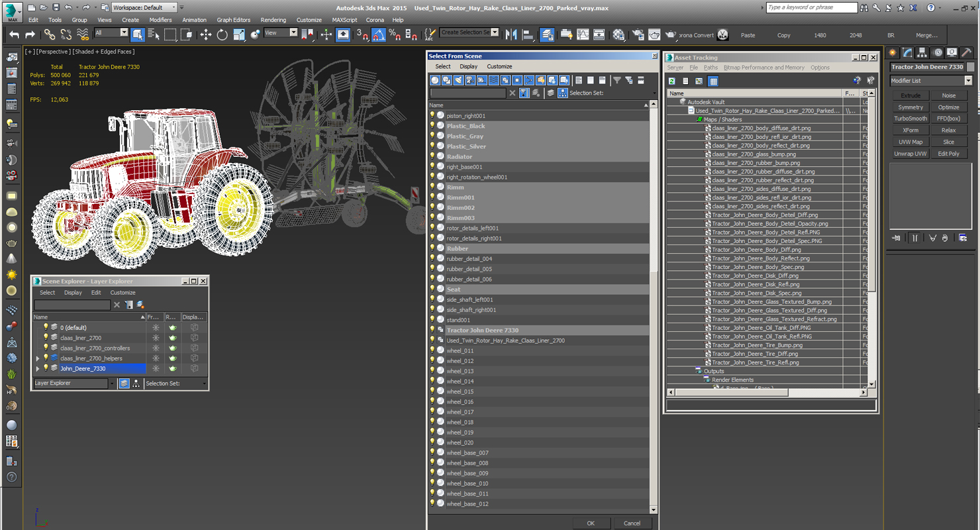Toggle renderable teapot of claas_liner_2700_controllers layer
This screenshot has width=980, height=530.
[x=172, y=348]
